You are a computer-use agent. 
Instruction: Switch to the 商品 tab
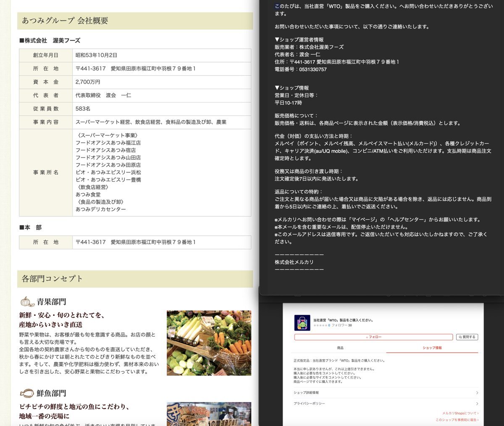tap(340, 348)
